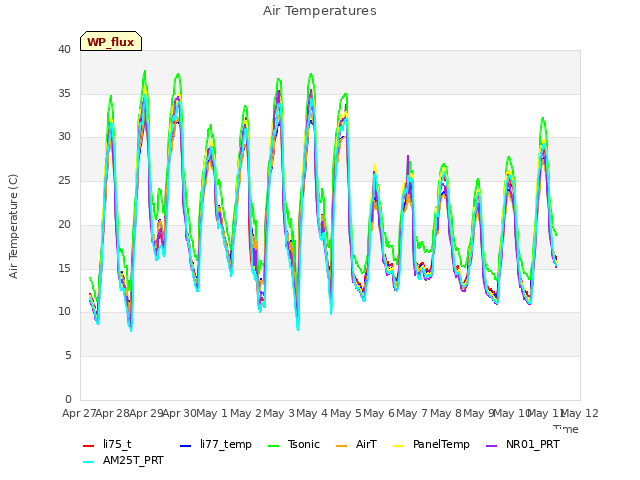Image resolution: width=640 pixels, height=480 pixels.
Task: Click the 0 y-axis tick label
Action: pos(68,399)
